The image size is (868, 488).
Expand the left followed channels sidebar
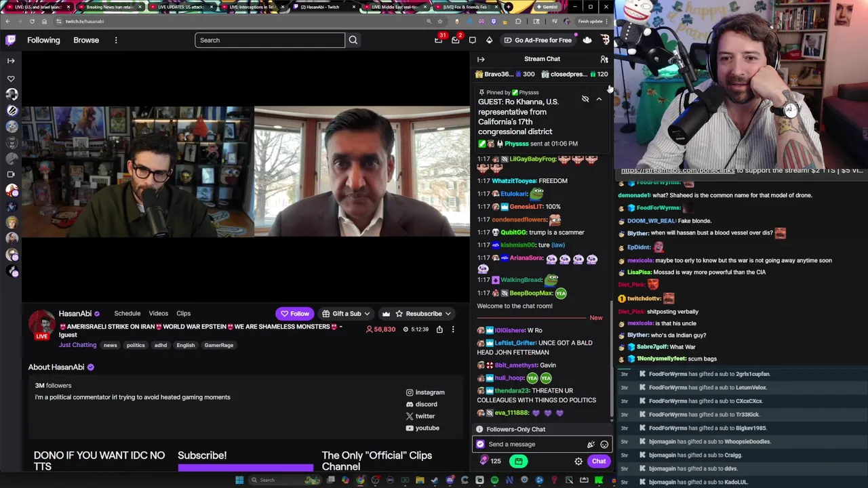click(11, 60)
